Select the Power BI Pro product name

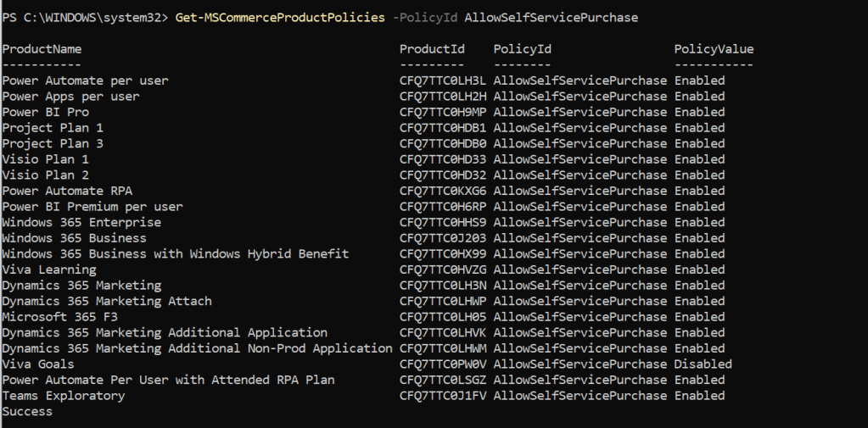point(46,112)
